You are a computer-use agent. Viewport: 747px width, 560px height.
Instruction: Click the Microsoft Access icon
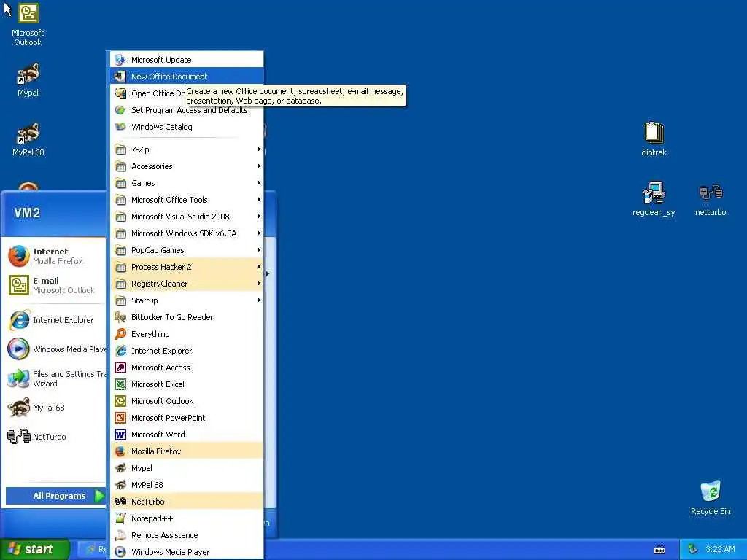click(120, 367)
